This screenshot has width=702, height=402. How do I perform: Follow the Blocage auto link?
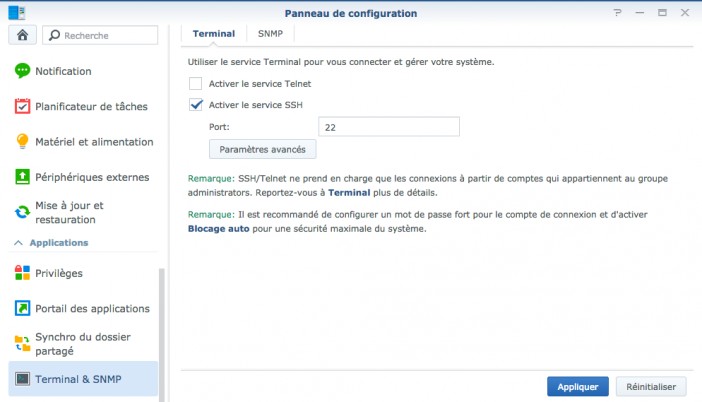[218, 229]
